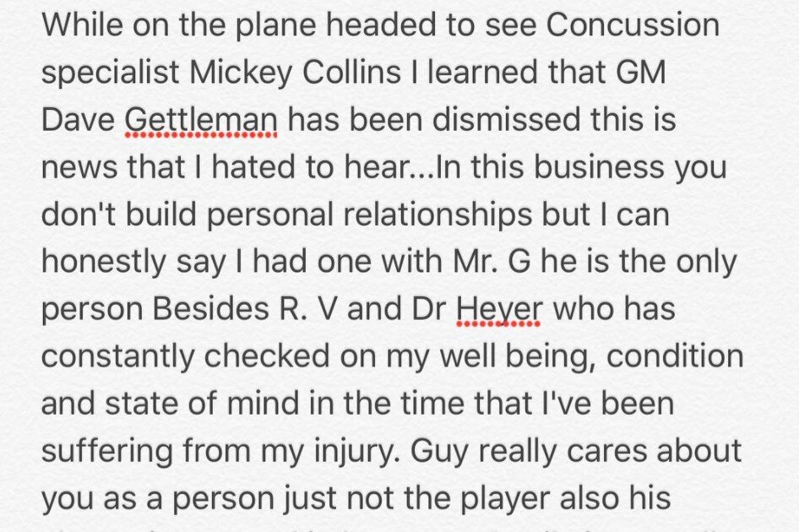Place cursor on the word specialist
The height and width of the screenshot is (532, 799).
pyautogui.click(x=110, y=73)
